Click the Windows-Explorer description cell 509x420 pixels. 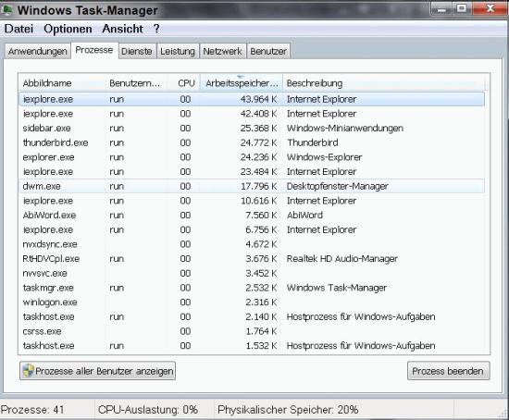coord(324,157)
